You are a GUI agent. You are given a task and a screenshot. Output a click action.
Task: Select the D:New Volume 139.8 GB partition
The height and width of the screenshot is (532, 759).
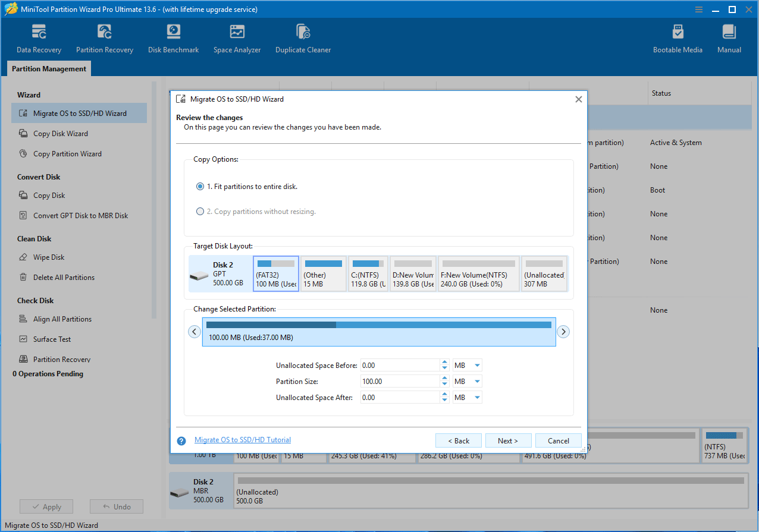413,273
